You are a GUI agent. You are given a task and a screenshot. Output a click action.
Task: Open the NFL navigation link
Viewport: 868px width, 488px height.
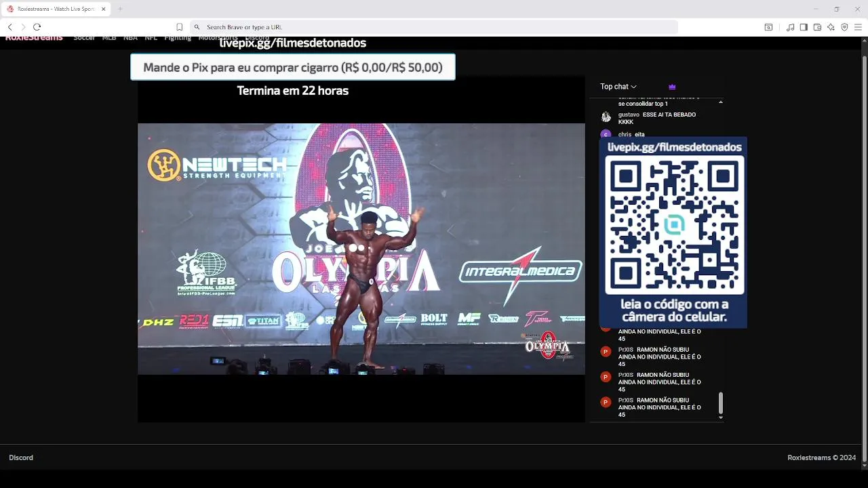(151, 38)
